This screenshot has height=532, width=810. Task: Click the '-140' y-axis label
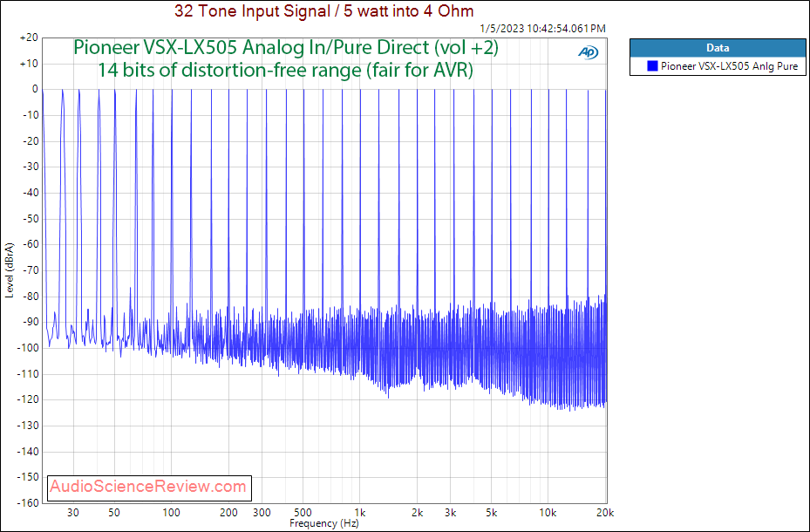click(29, 452)
